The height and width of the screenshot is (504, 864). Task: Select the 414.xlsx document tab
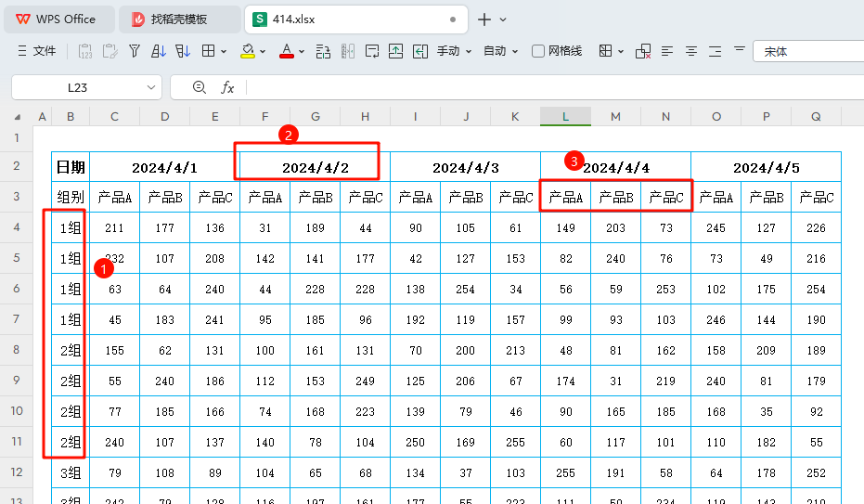pos(356,19)
